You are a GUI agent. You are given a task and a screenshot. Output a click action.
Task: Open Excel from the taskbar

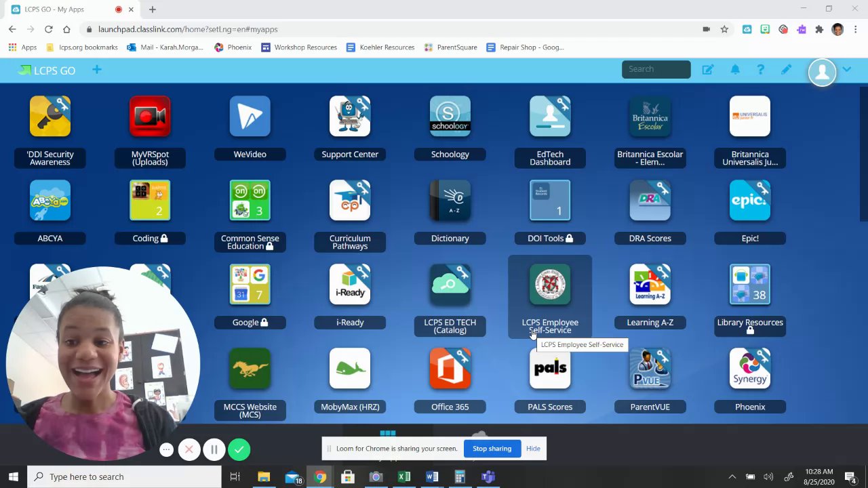click(x=404, y=477)
